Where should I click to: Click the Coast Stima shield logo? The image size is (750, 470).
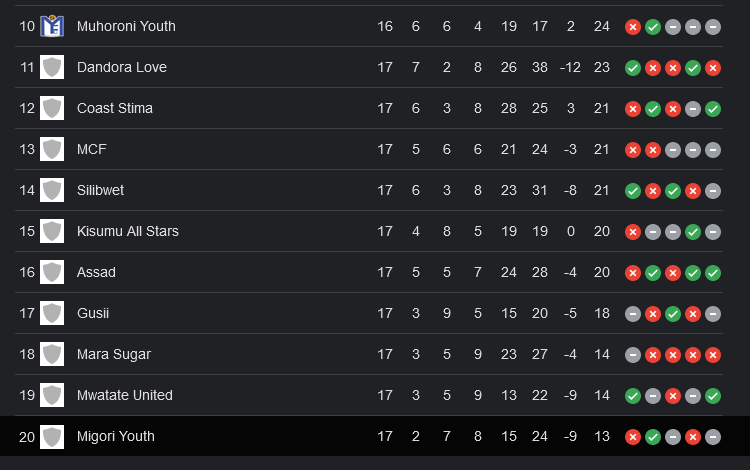point(52,109)
